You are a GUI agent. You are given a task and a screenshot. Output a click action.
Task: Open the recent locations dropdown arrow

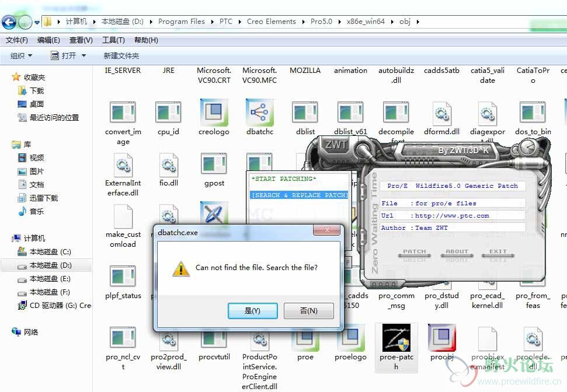pyautogui.click(x=37, y=22)
